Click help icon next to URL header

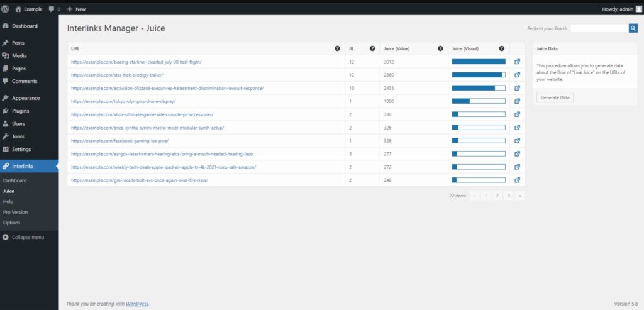[337, 48]
